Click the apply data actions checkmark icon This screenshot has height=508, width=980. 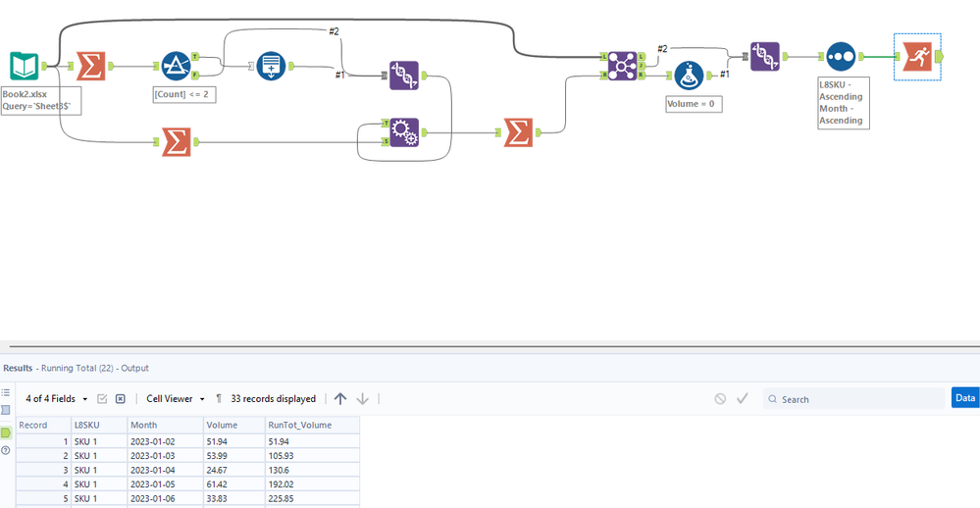pos(743,398)
